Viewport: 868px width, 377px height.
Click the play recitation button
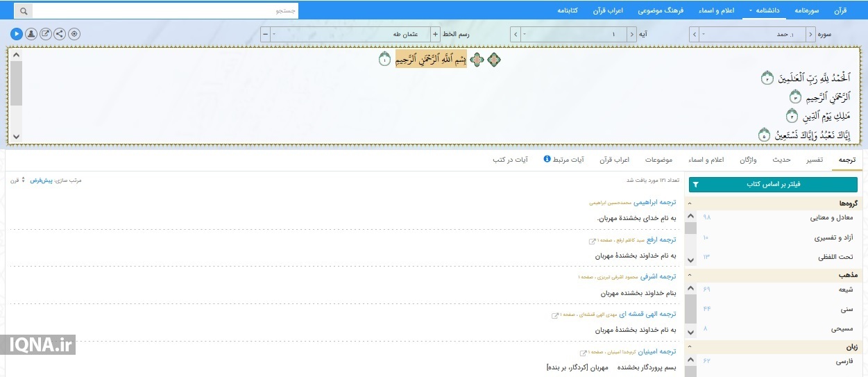pos(17,33)
